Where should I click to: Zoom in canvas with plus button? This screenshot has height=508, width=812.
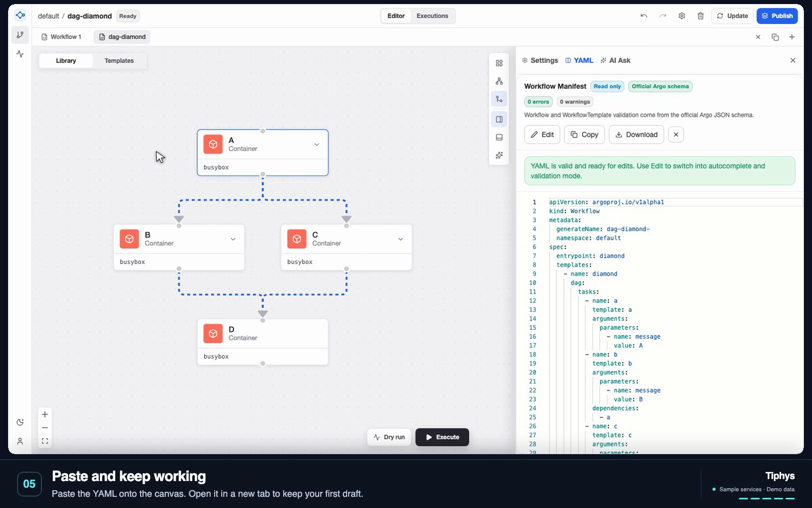click(45, 415)
